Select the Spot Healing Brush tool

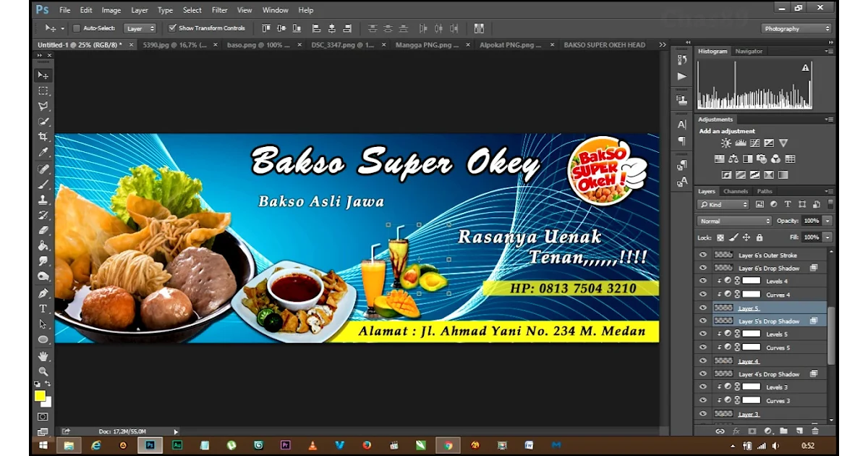coord(43,169)
